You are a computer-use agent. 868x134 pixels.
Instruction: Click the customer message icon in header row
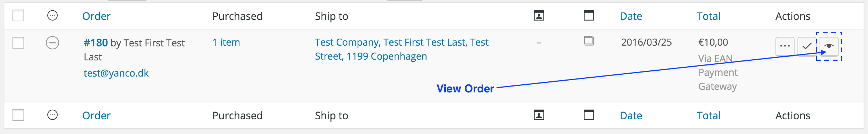539,16
